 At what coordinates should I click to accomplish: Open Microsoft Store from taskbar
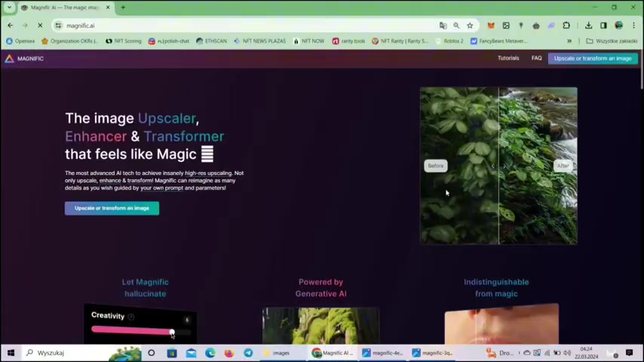pyautogui.click(x=172, y=353)
